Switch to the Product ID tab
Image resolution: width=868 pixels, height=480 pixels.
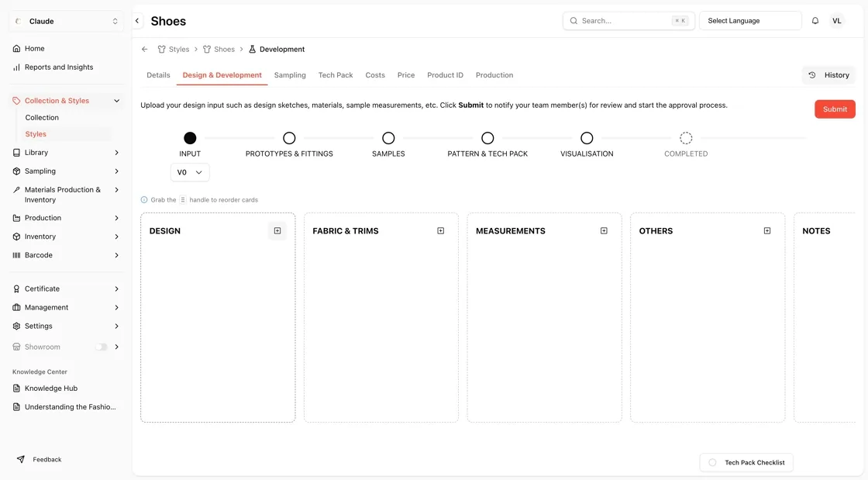tap(445, 75)
